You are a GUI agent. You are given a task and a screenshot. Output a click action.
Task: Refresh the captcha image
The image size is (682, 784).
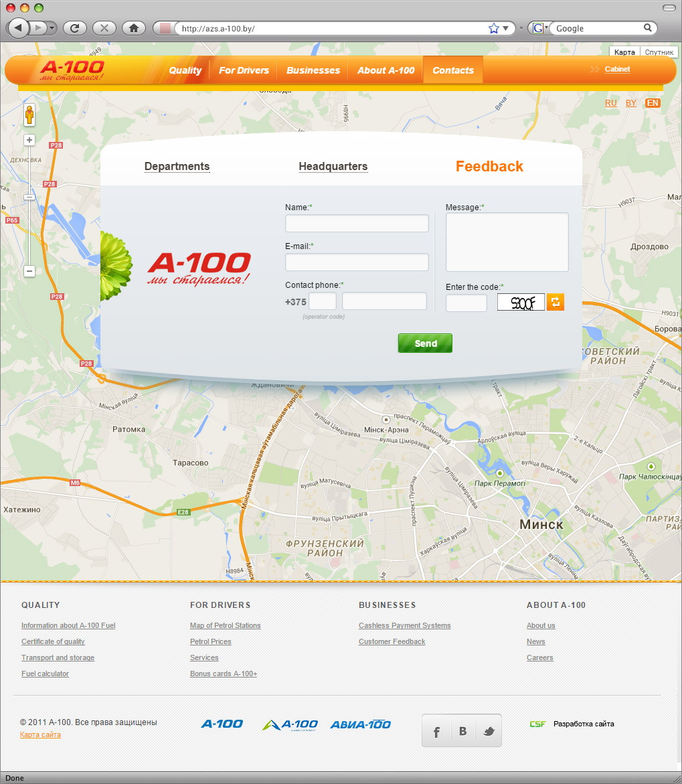pos(555,302)
